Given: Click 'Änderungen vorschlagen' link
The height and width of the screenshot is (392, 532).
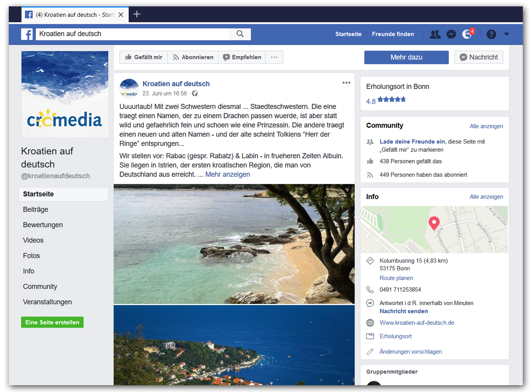Looking at the screenshot, I should coord(411,352).
